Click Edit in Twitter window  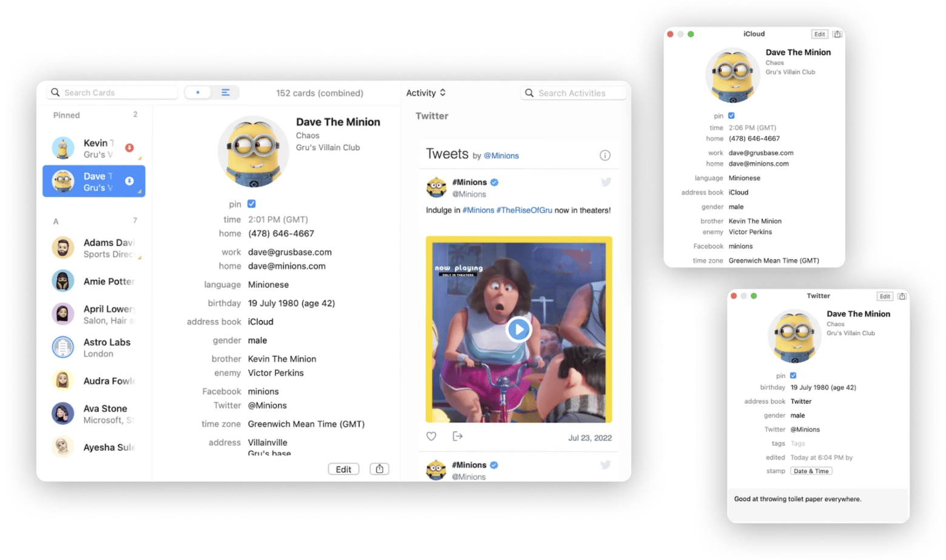(x=885, y=296)
